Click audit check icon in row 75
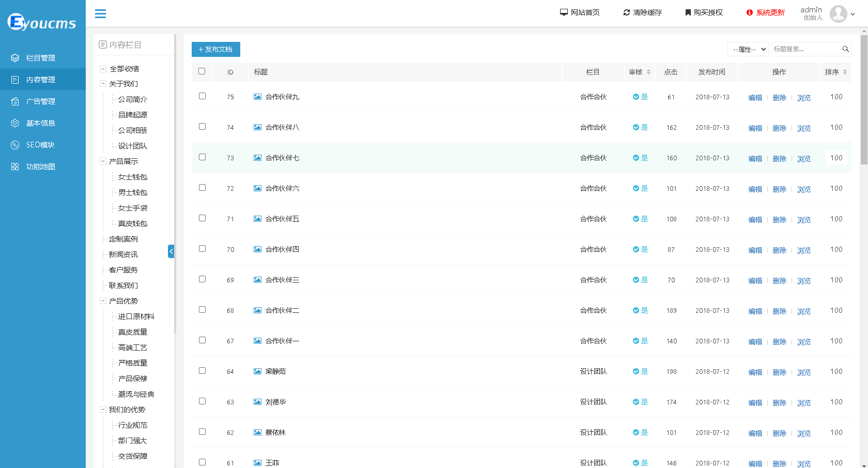This screenshot has width=868, height=468. 636,97
